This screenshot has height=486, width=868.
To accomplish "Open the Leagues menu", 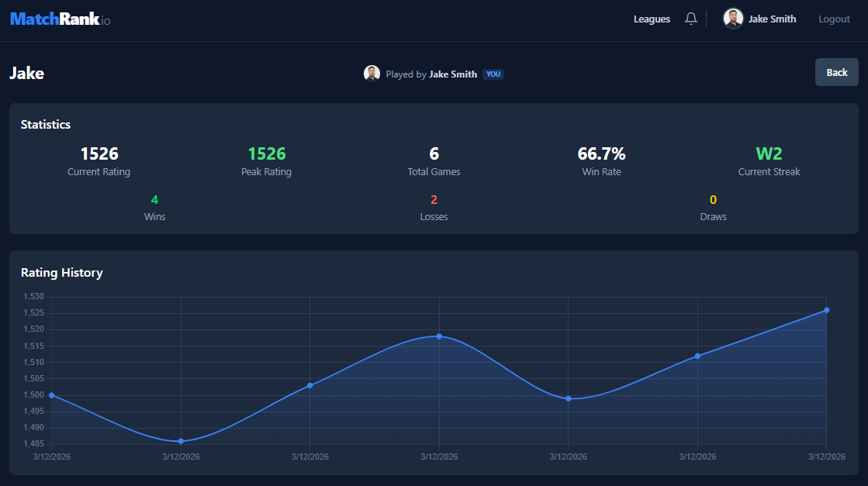I will click(652, 19).
